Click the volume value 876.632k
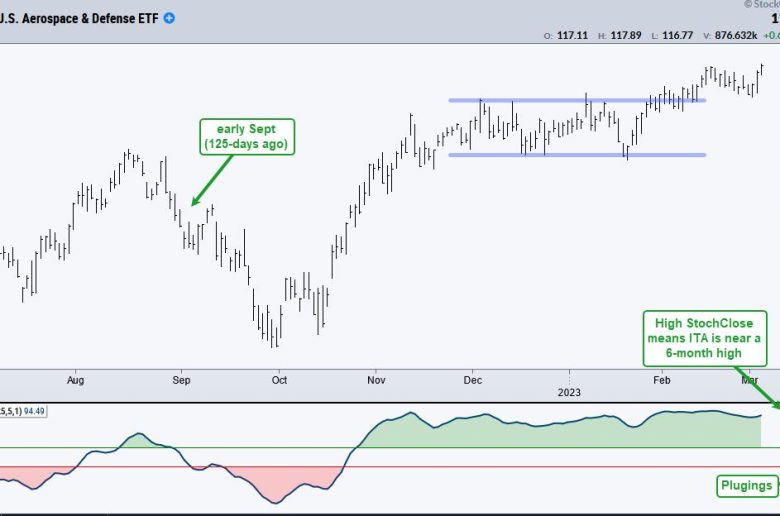Screen dimensions: 780x516 pos(736,35)
